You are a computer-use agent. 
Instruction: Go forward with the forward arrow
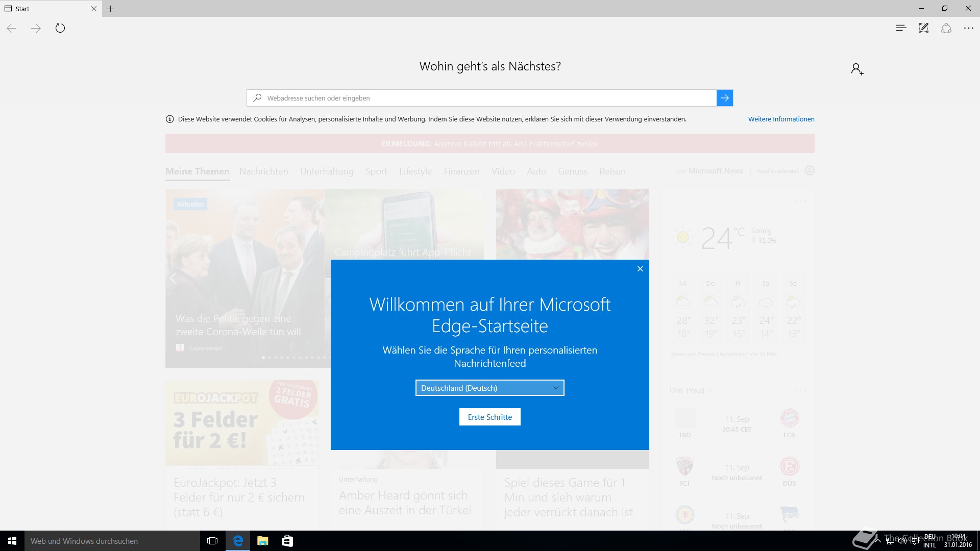[x=36, y=28]
